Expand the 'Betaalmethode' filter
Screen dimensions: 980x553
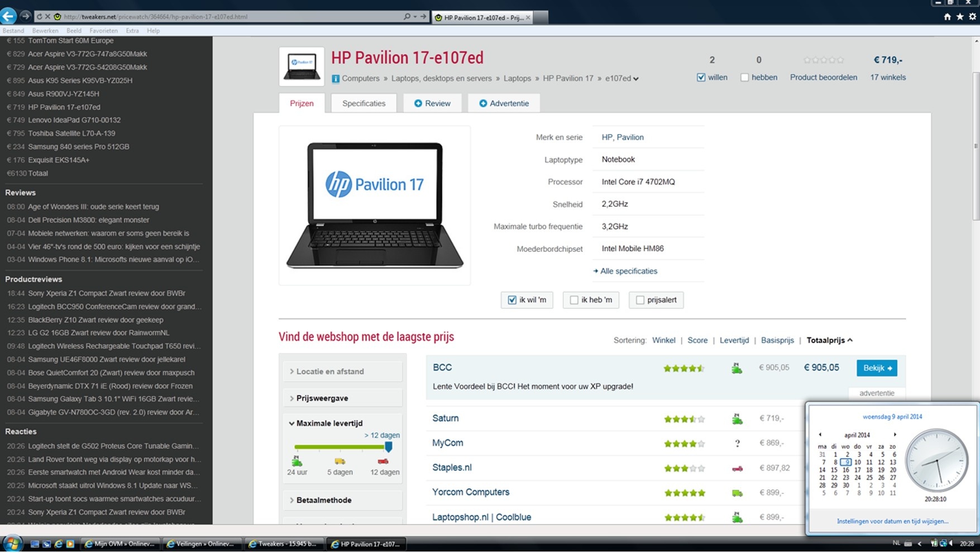[343, 500]
